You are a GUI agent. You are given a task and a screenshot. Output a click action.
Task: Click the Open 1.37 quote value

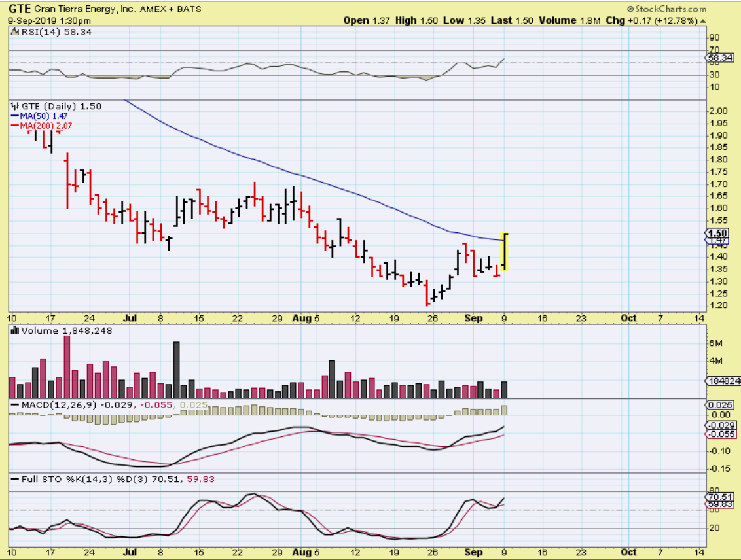point(367,20)
